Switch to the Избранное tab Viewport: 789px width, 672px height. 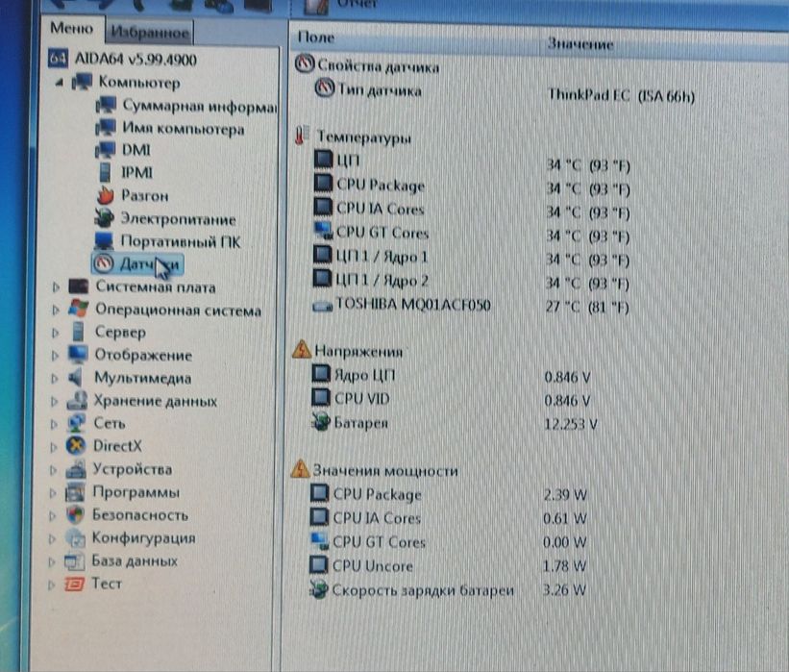click(150, 33)
